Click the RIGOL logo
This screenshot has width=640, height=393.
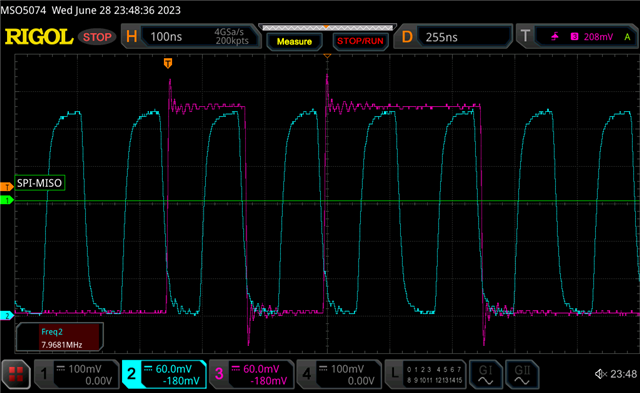39,37
